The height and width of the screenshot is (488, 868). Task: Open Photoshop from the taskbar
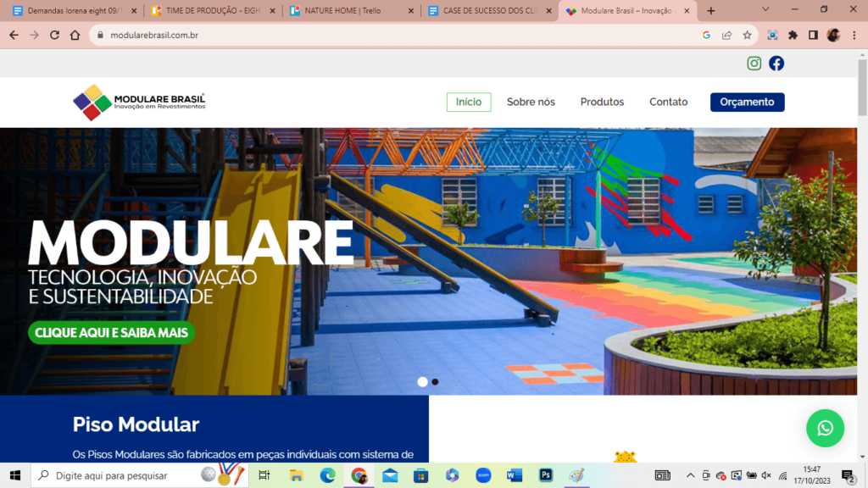(x=545, y=475)
